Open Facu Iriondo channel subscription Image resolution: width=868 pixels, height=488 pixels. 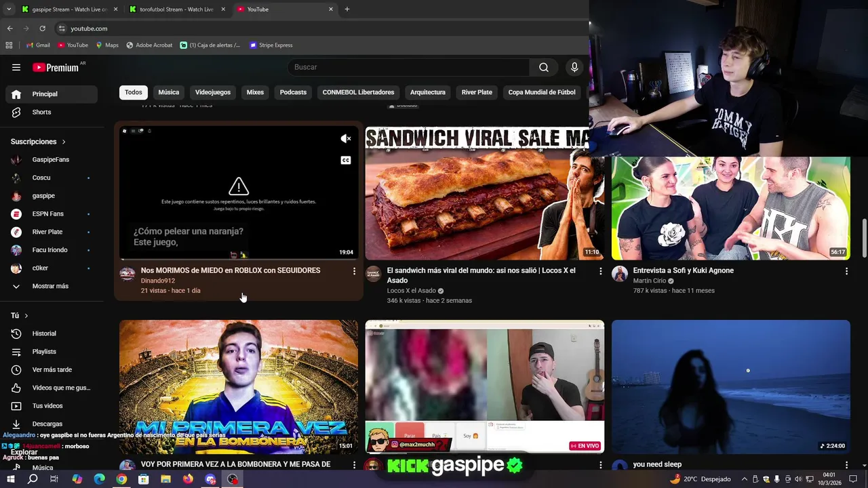point(52,250)
